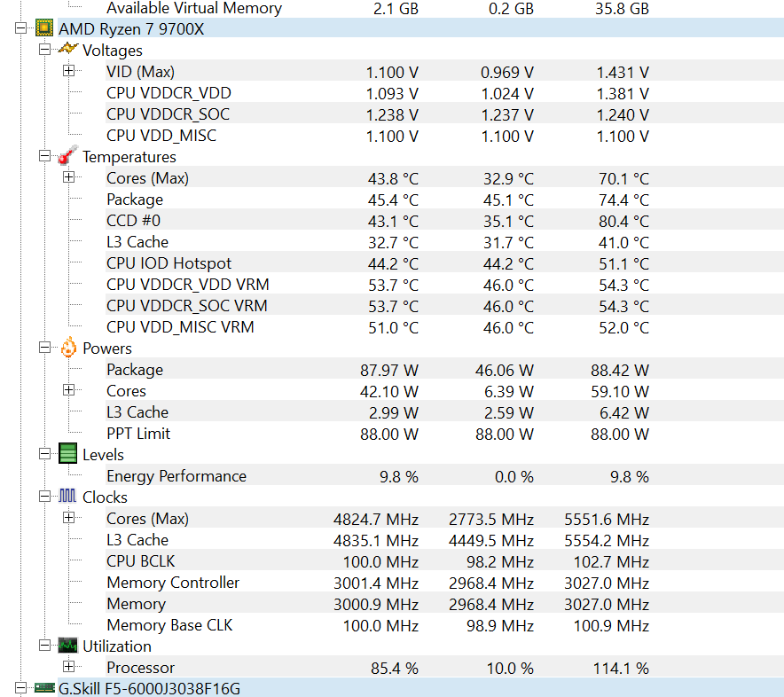Click the AMD Ryzen 7 9700X CPU icon

coord(44,28)
